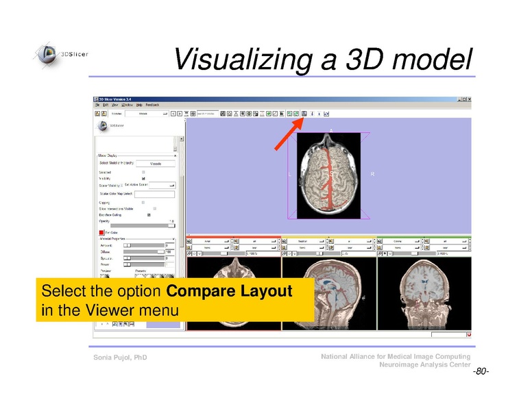
Task: Click the mouse-mode pick arrow icon
Action: (312, 114)
